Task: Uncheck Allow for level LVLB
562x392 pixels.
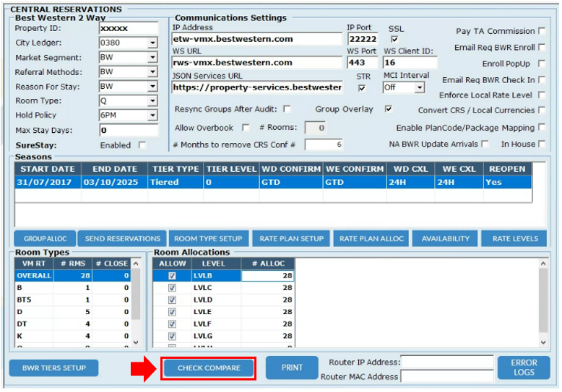Action: (x=172, y=276)
